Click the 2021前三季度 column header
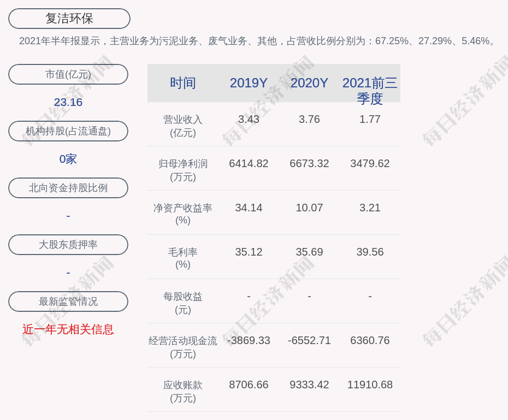Screen dimensions: 508x420 click(x=370, y=91)
